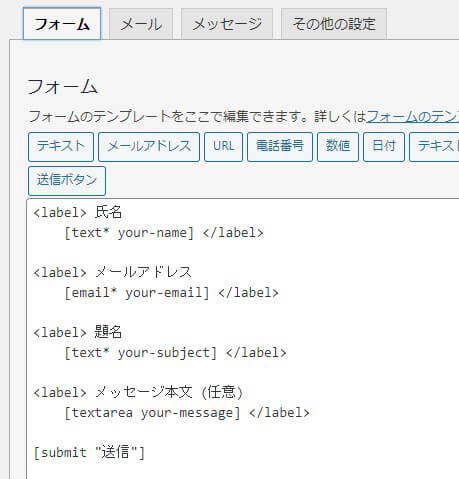Click the 氏名 label text in editor
459x479 pixels.
coord(108,212)
